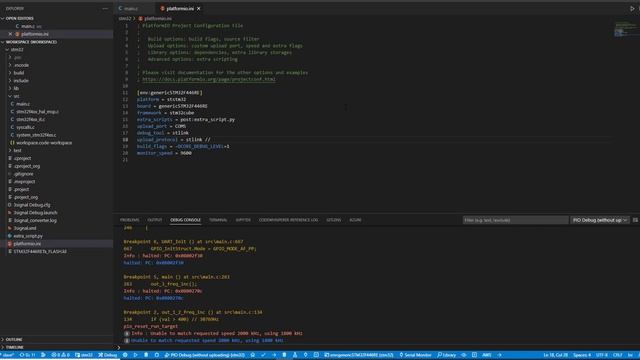Click PlatformIO build checkmark icon
This screenshot has width=640, height=360.
[263, 355]
